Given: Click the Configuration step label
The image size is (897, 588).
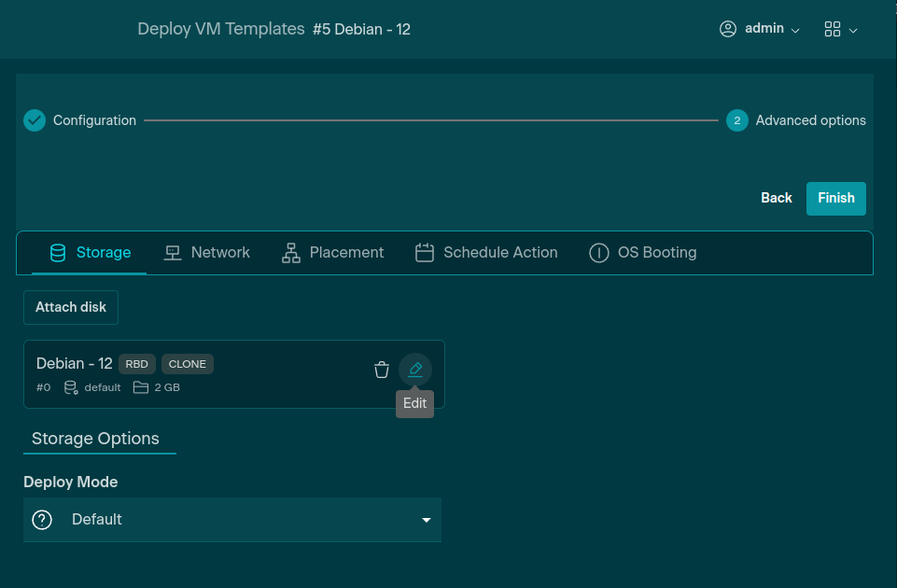Looking at the screenshot, I should point(94,120).
